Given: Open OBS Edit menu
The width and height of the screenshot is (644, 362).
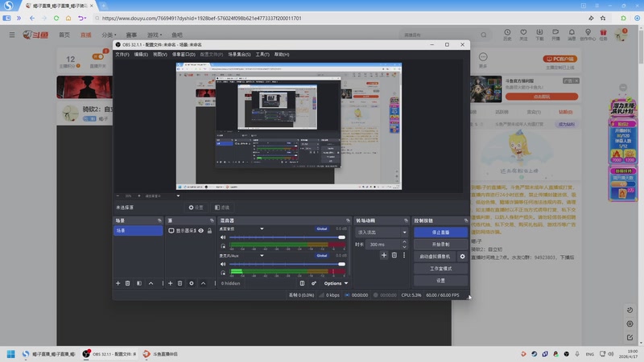Looking at the screenshot, I should click(x=141, y=54).
